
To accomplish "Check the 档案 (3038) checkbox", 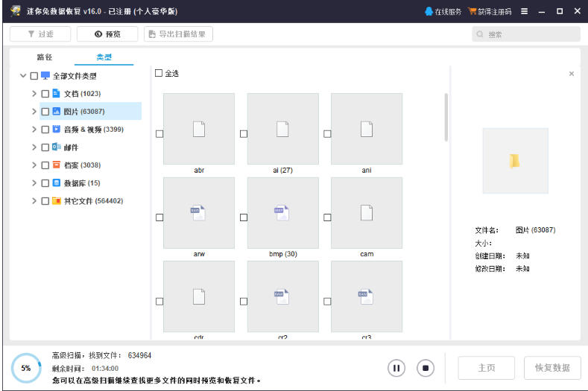I will [x=45, y=165].
